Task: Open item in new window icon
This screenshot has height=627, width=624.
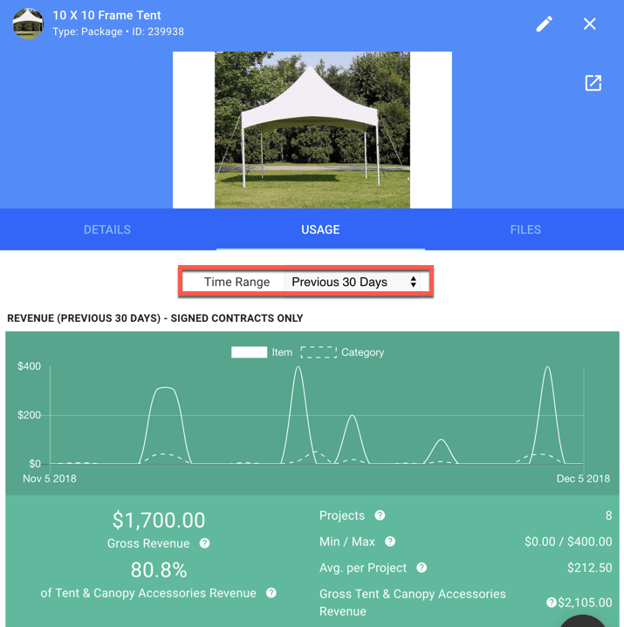Action: [x=593, y=83]
